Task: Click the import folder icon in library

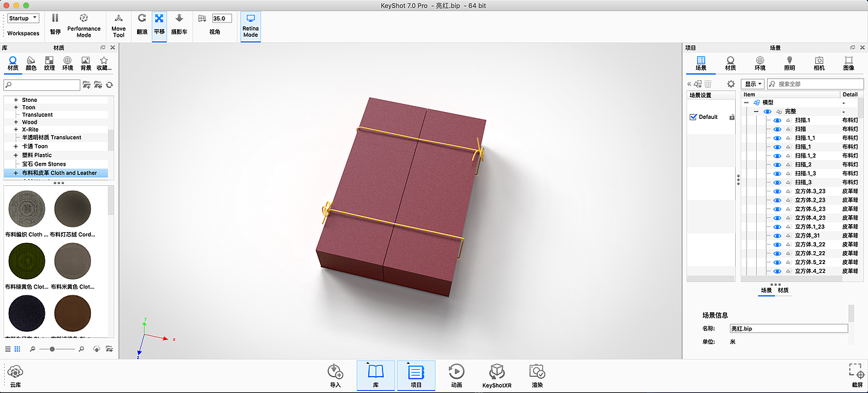Action: click(98, 85)
